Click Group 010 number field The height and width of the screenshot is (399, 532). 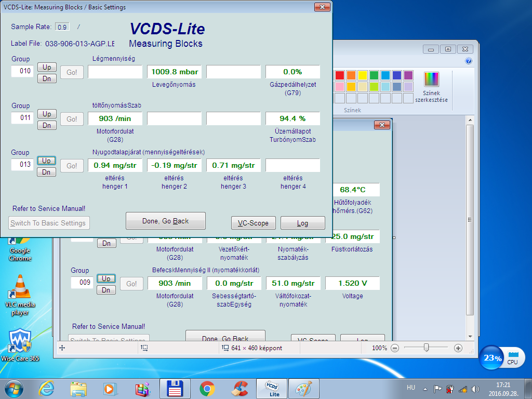click(22, 71)
